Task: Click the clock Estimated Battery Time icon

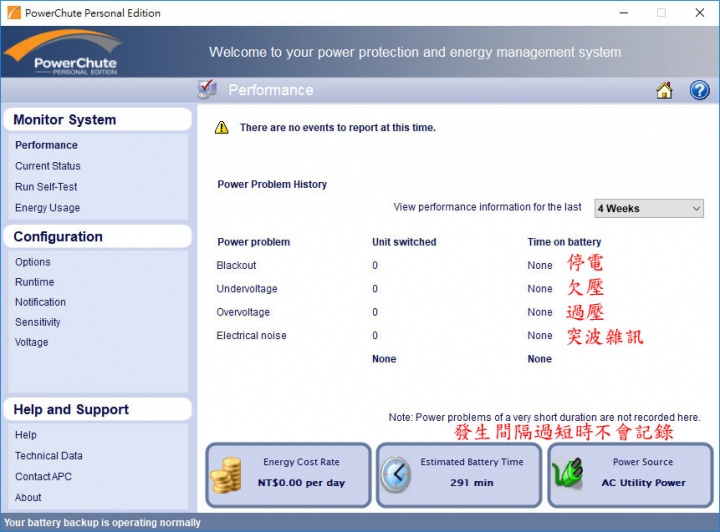Action: (x=396, y=475)
